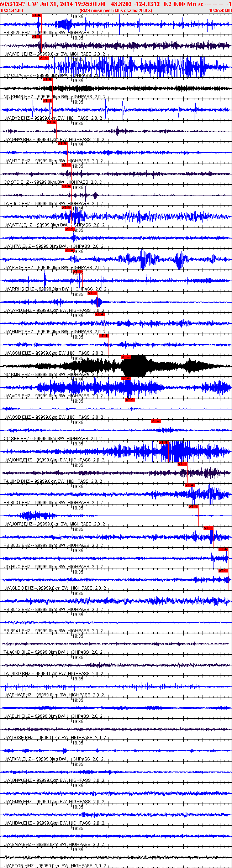This screenshot has width=232, height=868.
Task: Click the event header '60831247 UW Jul 31, 2014'
Action: (37, 4)
